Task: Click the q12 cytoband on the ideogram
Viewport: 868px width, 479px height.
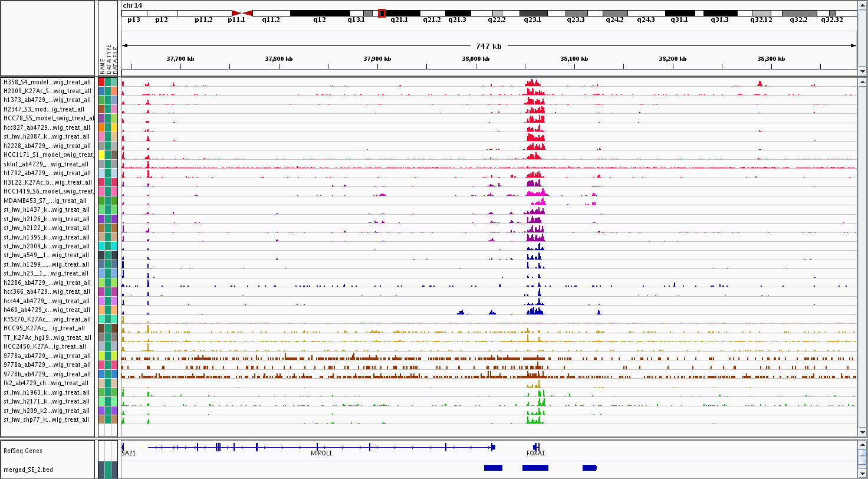Action: coord(320,13)
